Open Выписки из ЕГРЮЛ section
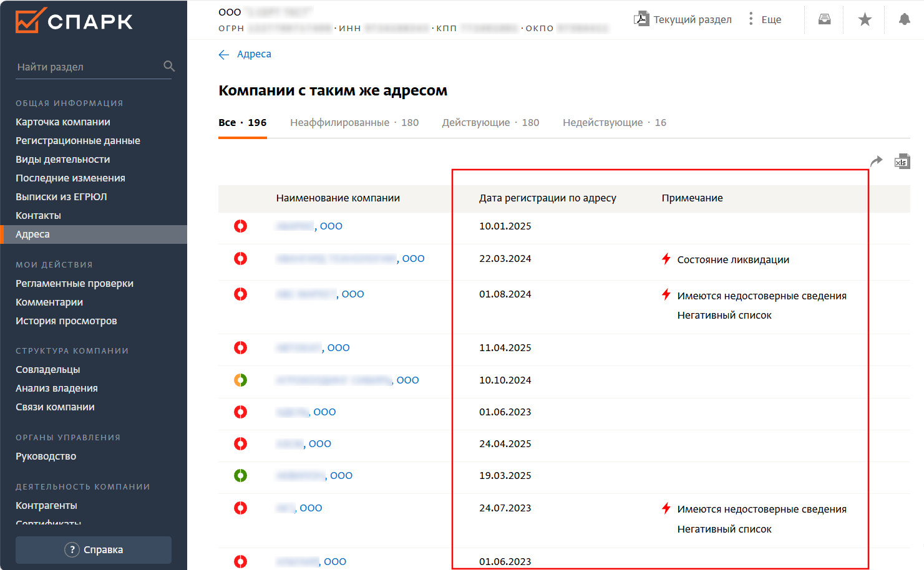This screenshot has width=924, height=570. (61, 197)
